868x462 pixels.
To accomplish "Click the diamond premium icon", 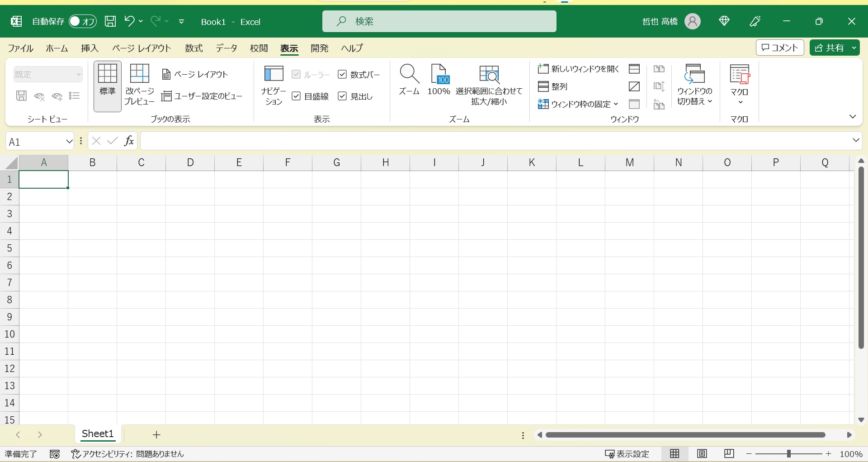I will coord(724,21).
